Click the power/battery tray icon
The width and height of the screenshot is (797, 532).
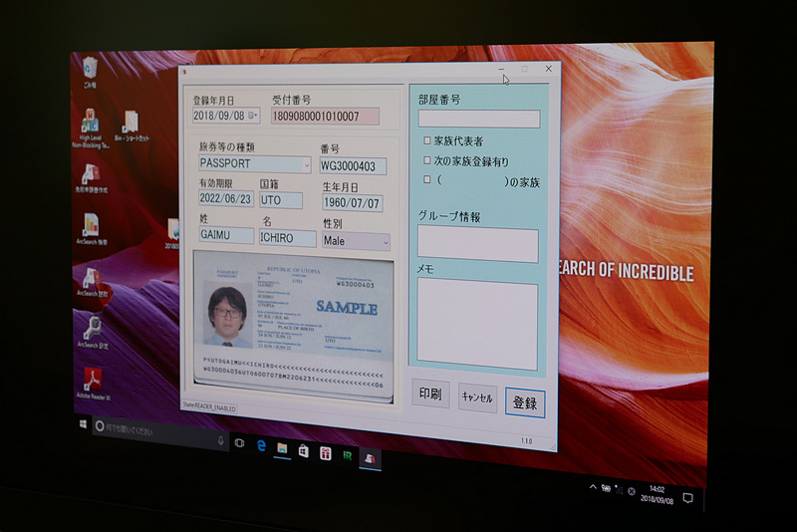[606, 488]
